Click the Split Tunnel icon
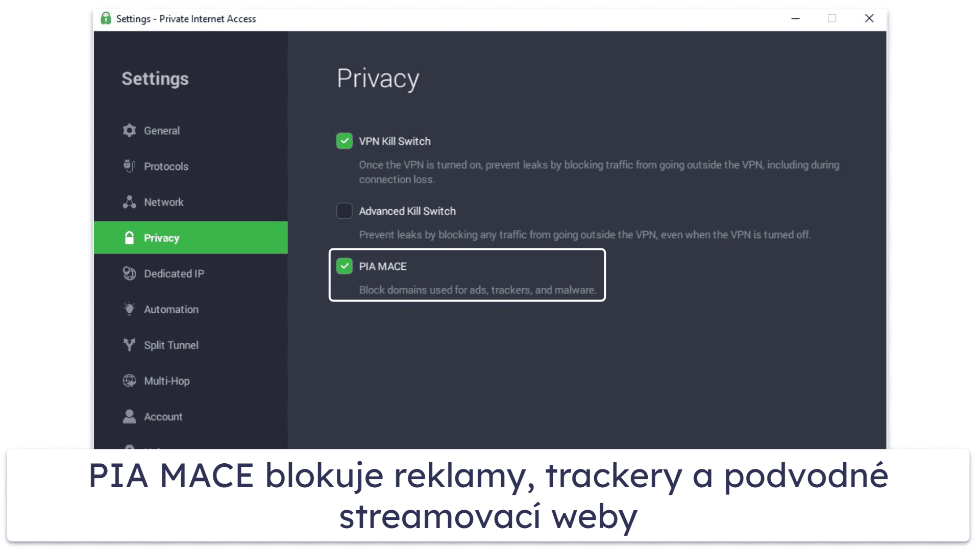This screenshot has width=980, height=551. (129, 344)
